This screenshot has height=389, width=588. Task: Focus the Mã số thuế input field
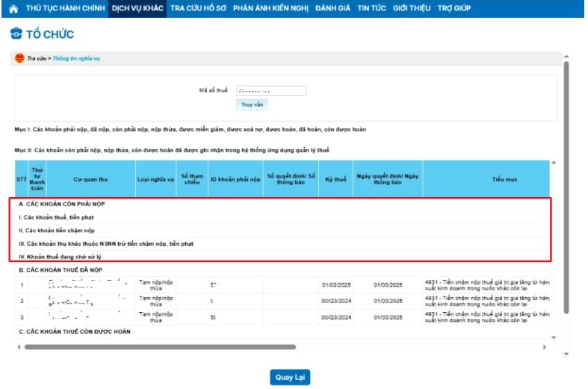click(x=271, y=90)
